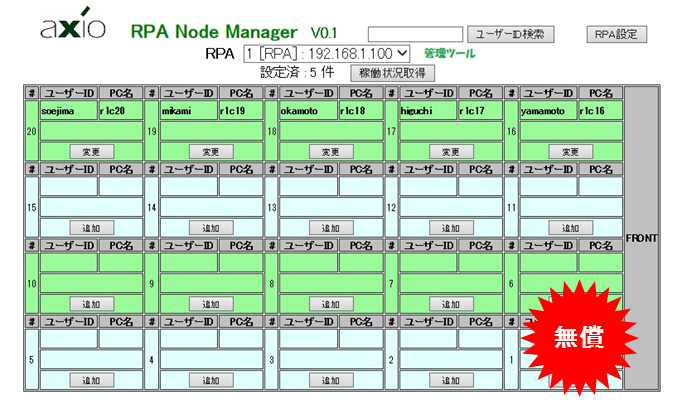The height and width of the screenshot is (409, 682).
Task: Click 追加 button for node 15
Action: pos(92,228)
